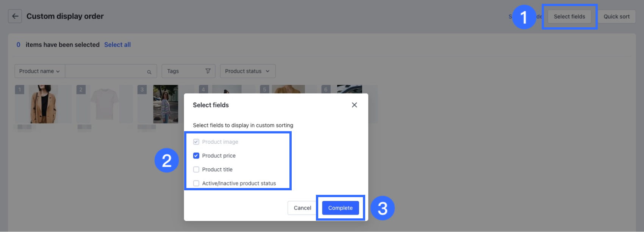Close the Select fields dialog
The image size is (644, 232).
click(x=354, y=105)
